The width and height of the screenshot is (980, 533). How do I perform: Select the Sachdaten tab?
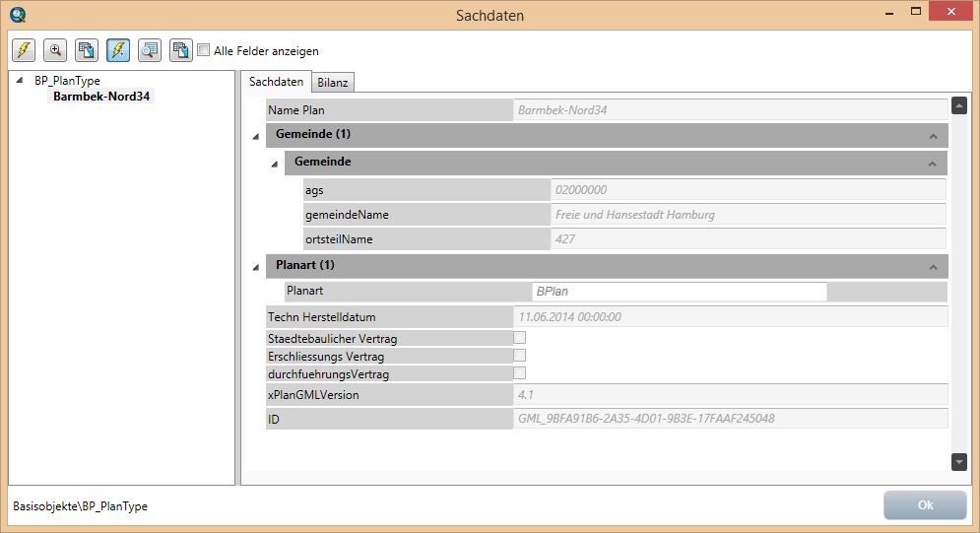tap(276, 82)
